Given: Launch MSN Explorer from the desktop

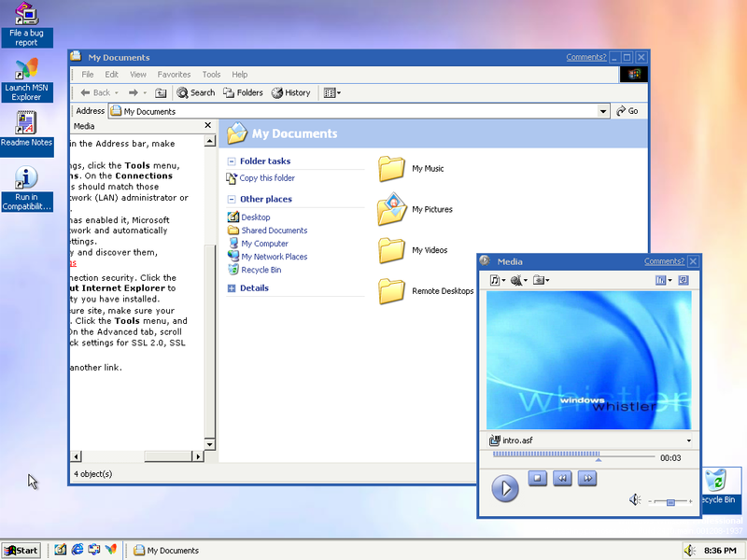Looking at the screenshot, I should pyautogui.click(x=23, y=73).
